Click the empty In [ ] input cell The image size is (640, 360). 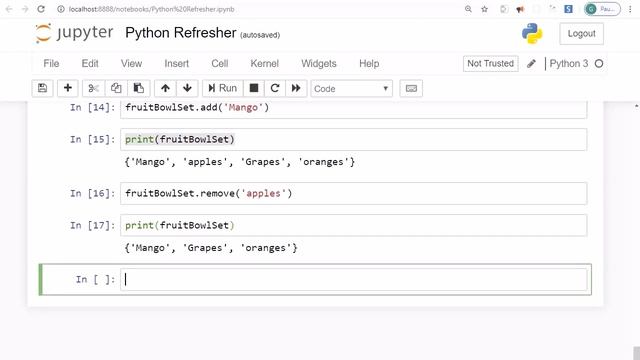point(353,279)
